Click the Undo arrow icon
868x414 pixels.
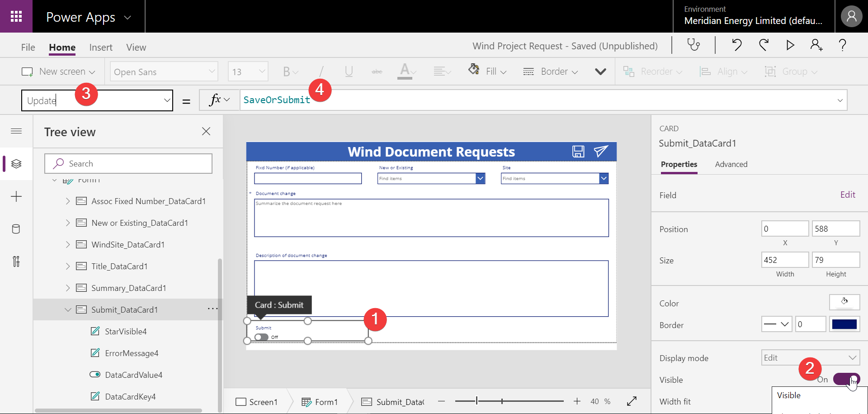point(737,45)
